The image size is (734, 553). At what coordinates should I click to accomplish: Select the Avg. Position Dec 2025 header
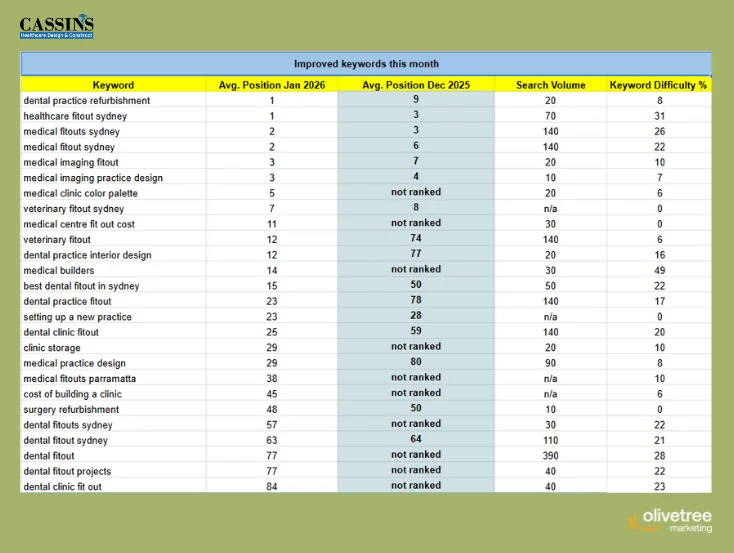point(416,85)
